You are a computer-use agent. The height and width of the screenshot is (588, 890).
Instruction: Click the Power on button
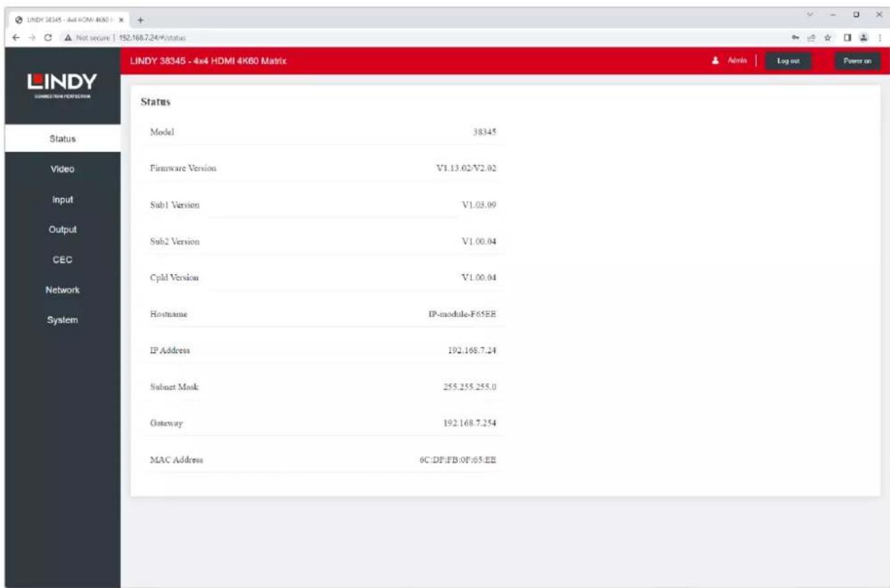coord(858,61)
